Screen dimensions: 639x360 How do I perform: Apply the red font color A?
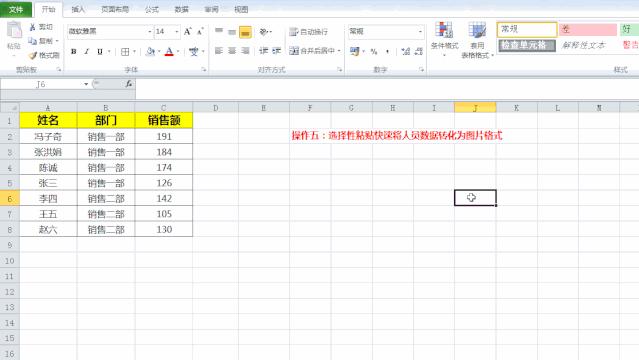(x=169, y=51)
